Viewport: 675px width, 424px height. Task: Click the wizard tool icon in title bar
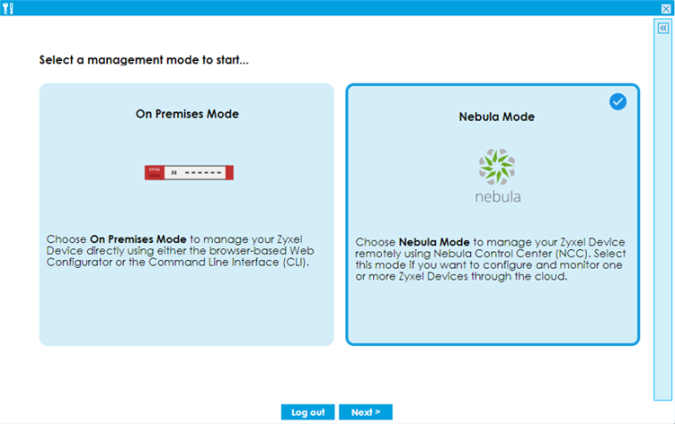(x=7, y=7)
